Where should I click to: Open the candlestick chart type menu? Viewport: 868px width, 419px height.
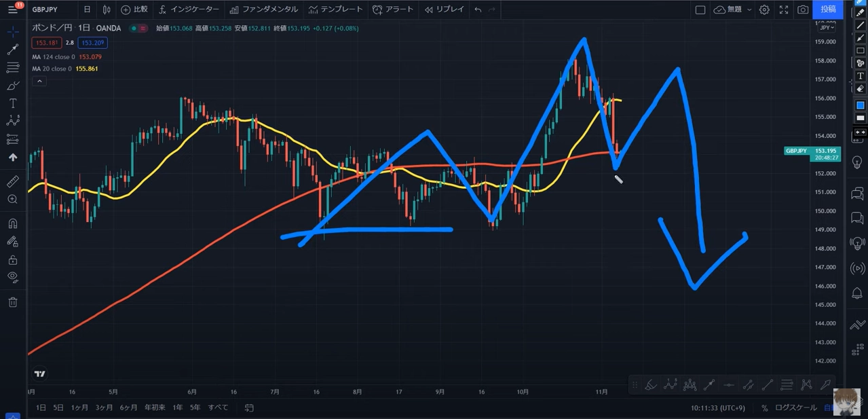coord(107,10)
